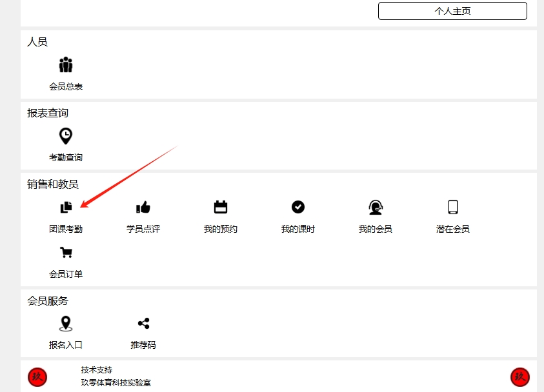
Task: Click the 团课考勤 label
Action: click(x=66, y=229)
